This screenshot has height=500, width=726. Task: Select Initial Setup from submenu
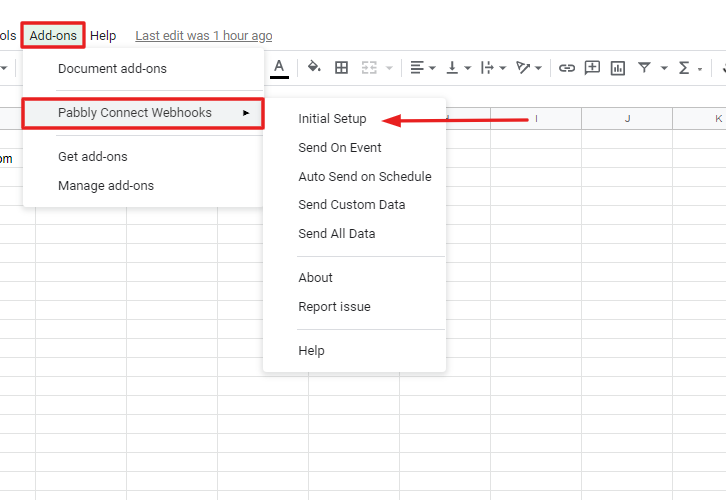(x=332, y=119)
